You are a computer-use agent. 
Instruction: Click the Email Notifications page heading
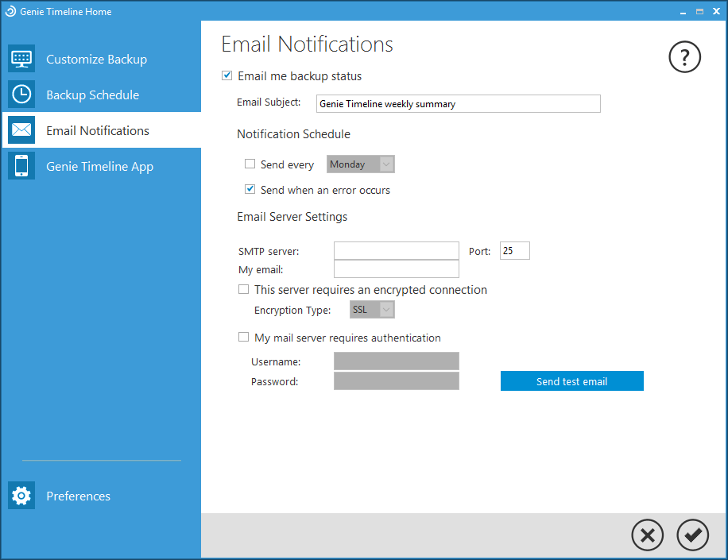(307, 44)
